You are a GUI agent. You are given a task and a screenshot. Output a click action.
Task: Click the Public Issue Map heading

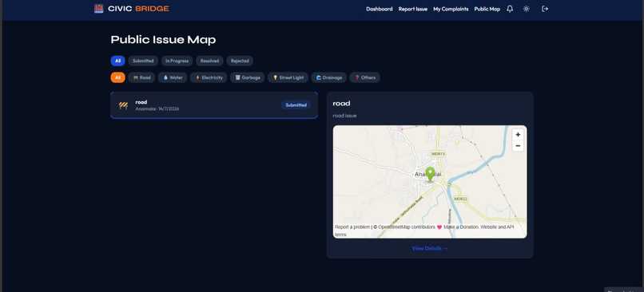click(x=163, y=40)
